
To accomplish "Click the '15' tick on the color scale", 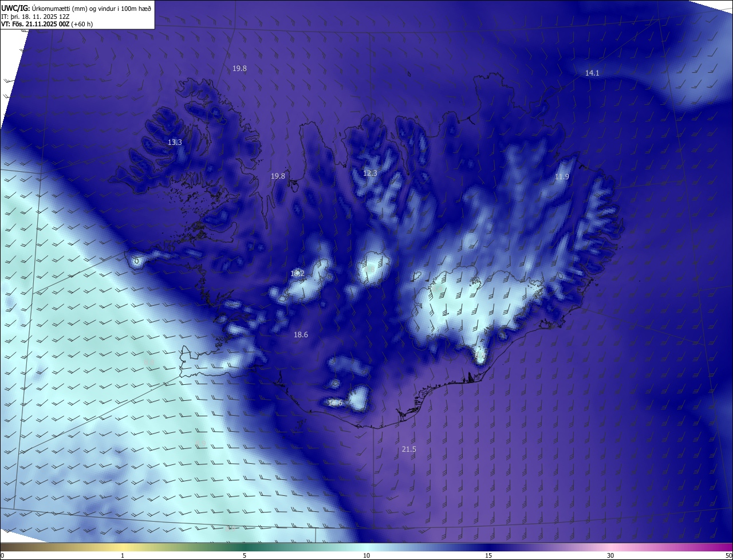I will [488, 555].
